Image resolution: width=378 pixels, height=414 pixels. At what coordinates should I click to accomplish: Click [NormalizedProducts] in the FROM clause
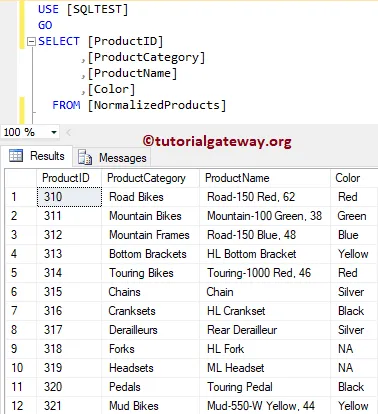(157, 105)
